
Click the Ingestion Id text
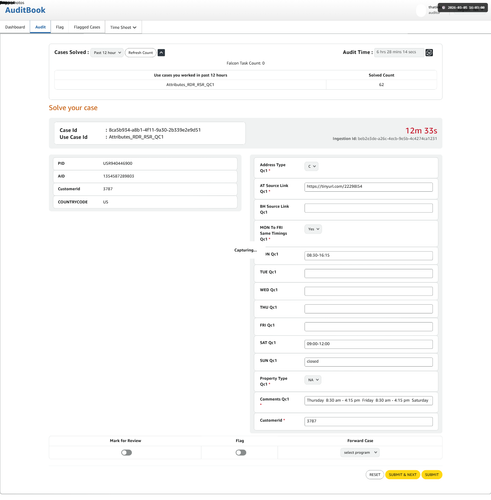(385, 139)
